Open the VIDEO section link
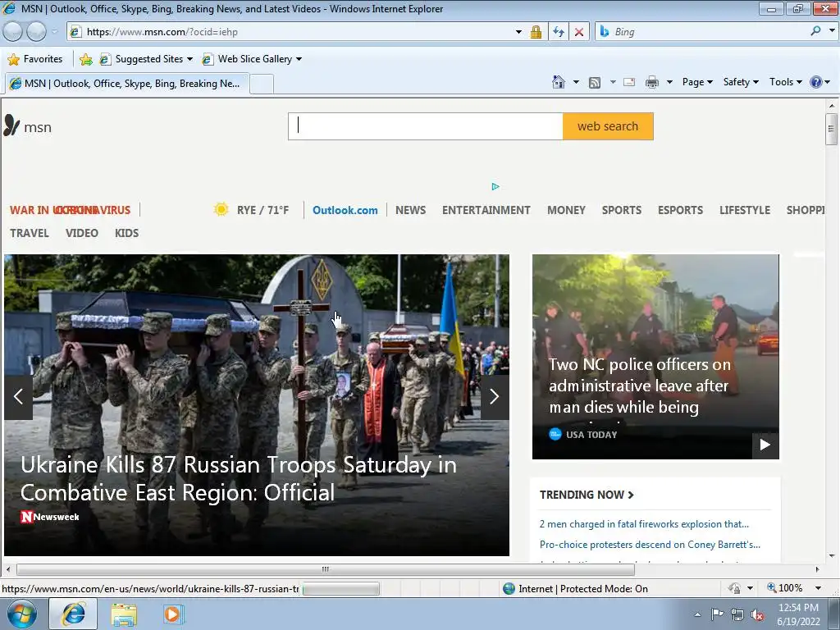The image size is (840, 630). [82, 233]
